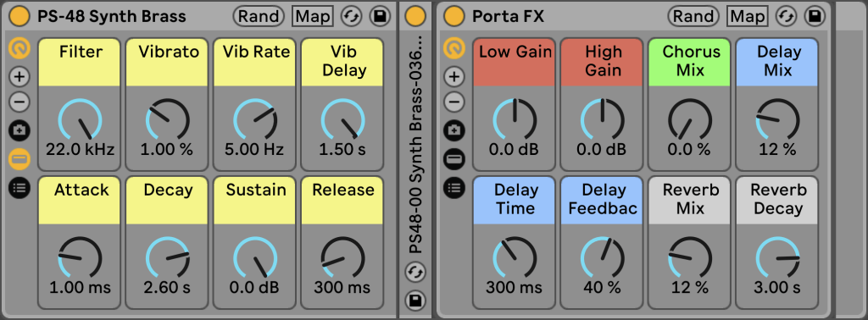Click the Filter macro knob

coord(80,119)
